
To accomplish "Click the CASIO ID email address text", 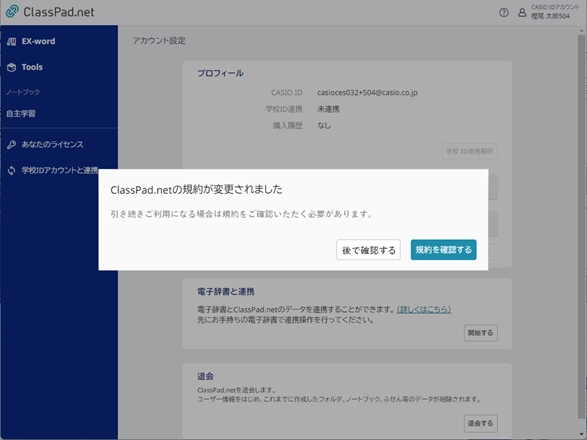I will pos(367,92).
